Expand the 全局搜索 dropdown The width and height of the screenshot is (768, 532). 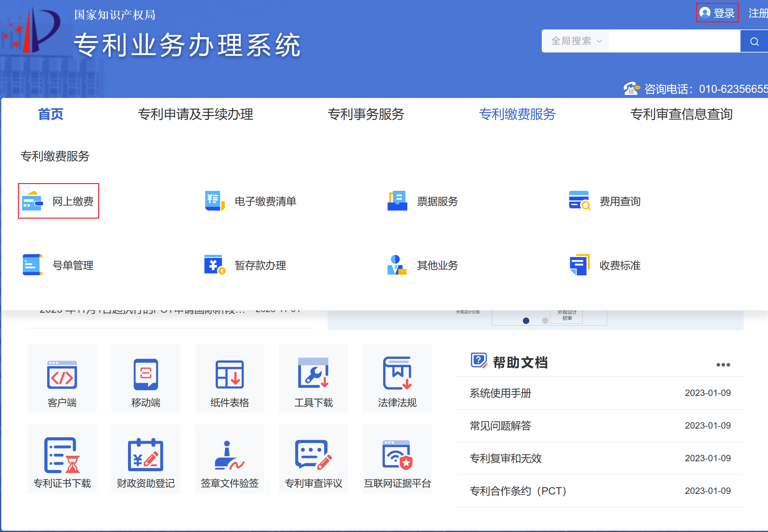pyautogui.click(x=576, y=41)
